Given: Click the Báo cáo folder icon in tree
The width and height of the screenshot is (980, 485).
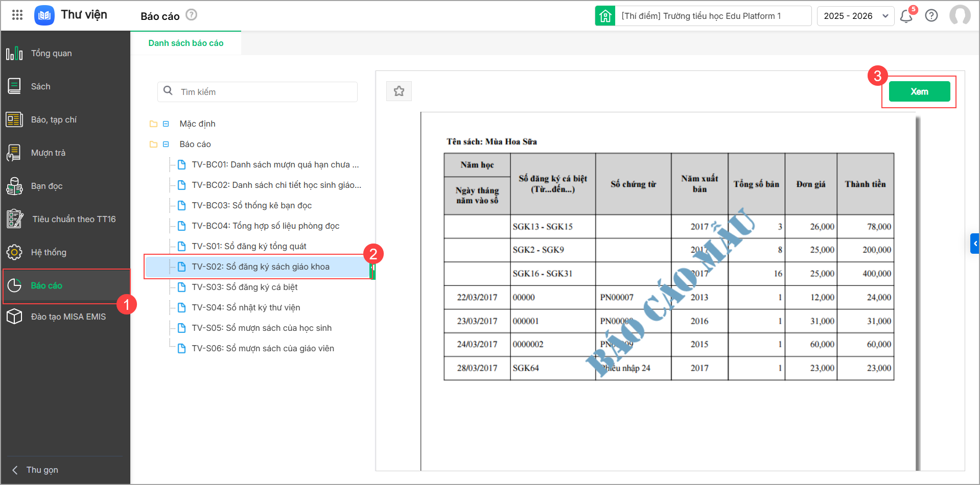Looking at the screenshot, I should 153,144.
